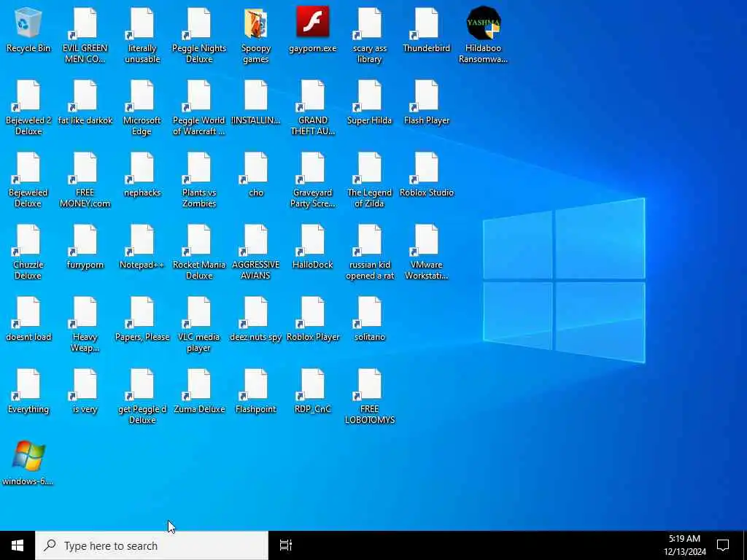This screenshot has width=747, height=560.
Task: Select the red Flash-style exe icon
Action: [312, 30]
